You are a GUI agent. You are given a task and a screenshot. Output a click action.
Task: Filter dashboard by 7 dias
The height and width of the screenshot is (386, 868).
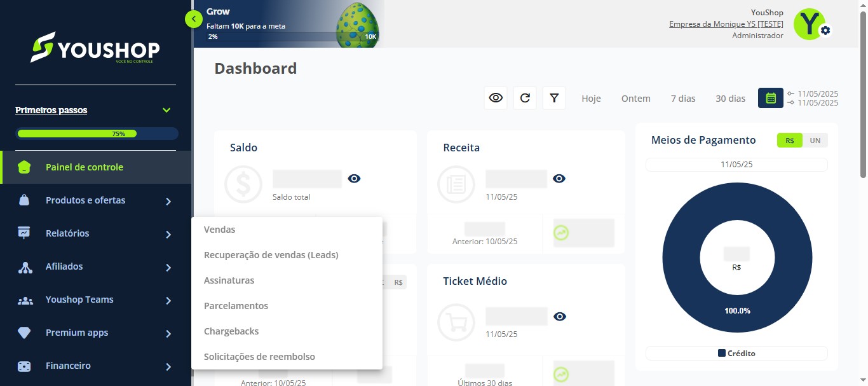[683, 99]
